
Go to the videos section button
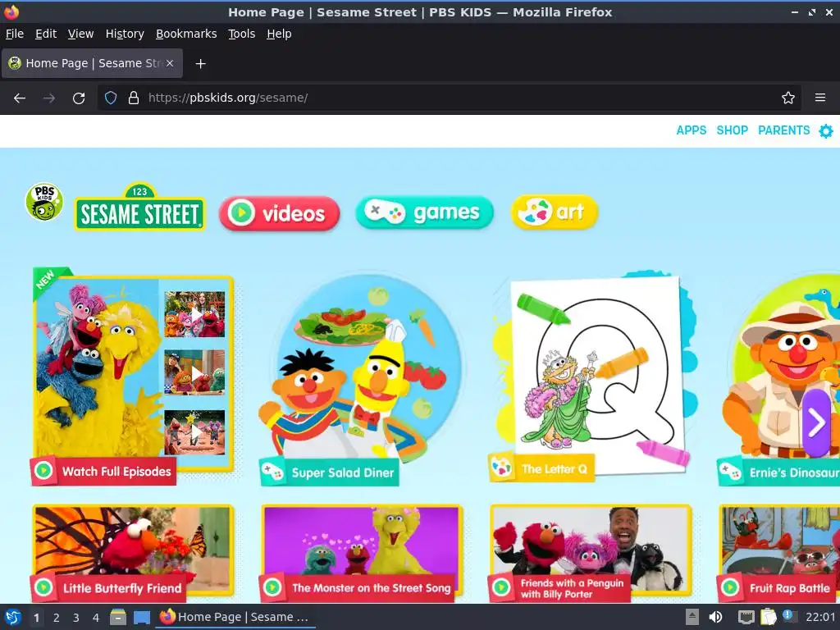pyautogui.click(x=279, y=214)
